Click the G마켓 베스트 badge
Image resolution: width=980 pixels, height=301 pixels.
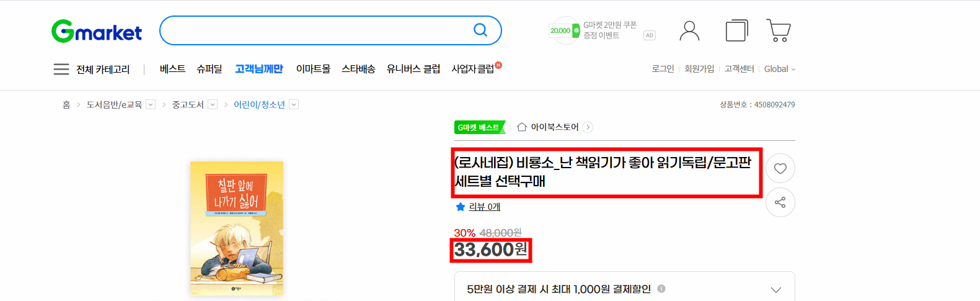pos(480,127)
